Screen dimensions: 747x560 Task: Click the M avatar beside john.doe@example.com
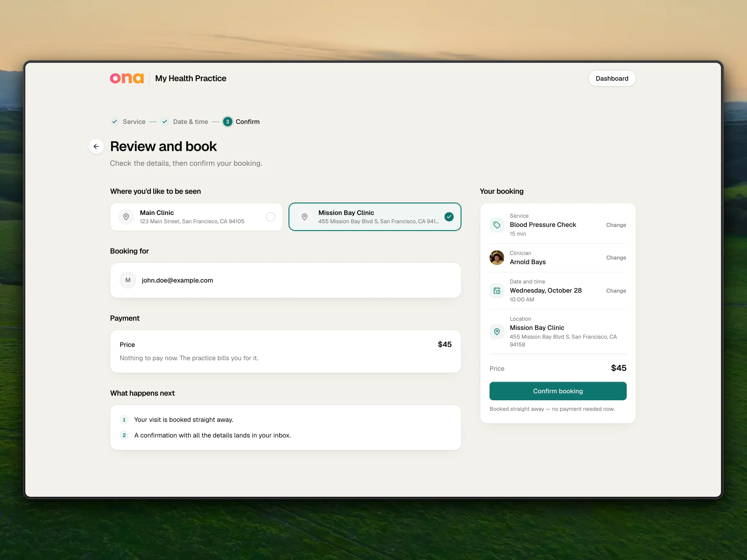pyautogui.click(x=128, y=280)
